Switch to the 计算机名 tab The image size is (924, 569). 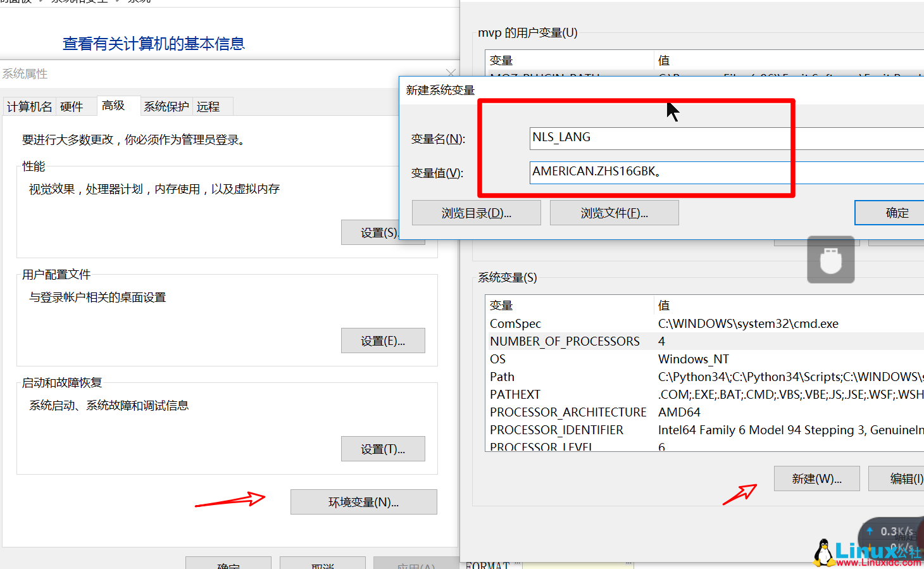coord(29,106)
